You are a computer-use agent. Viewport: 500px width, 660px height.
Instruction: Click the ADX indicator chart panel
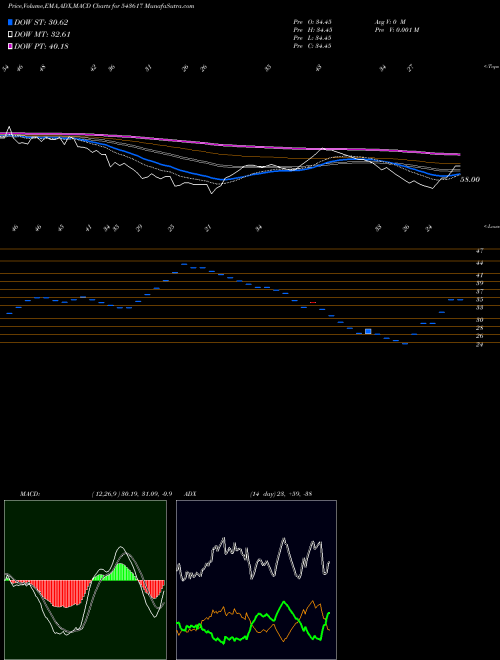pyautogui.click(x=256, y=580)
